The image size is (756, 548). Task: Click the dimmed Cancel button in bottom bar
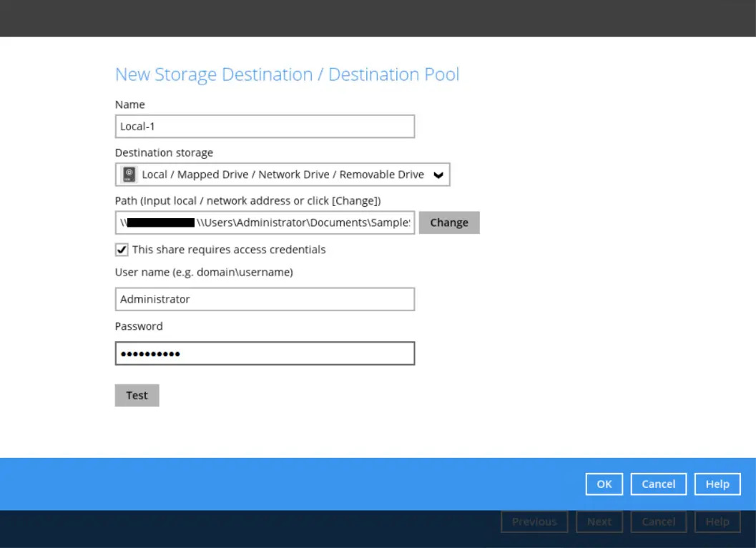[658, 522]
